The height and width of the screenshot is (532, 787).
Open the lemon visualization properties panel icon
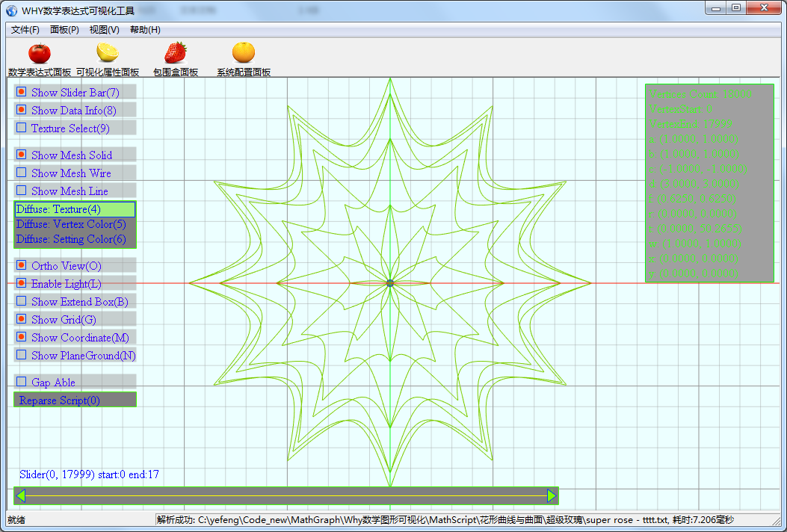(107, 54)
